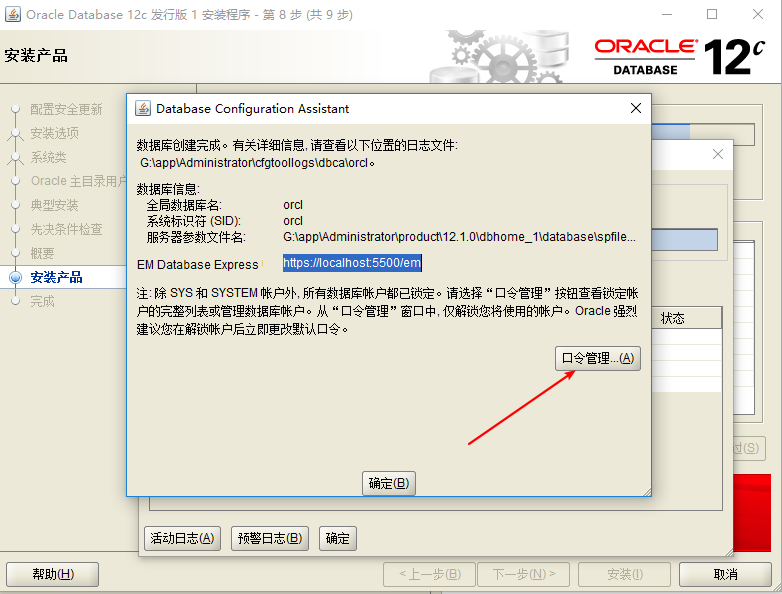The height and width of the screenshot is (594, 782).
Task: Close the Oracle installer window
Action: [758, 14]
